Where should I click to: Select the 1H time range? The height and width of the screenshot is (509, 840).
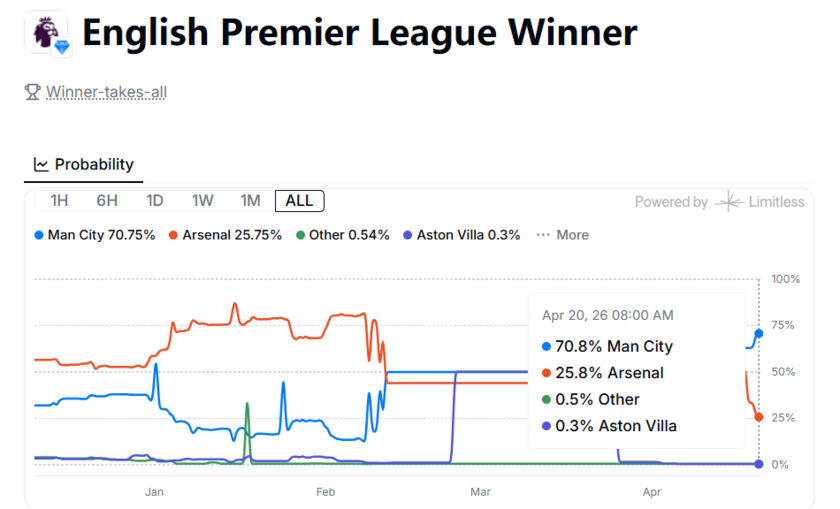[59, 200]
